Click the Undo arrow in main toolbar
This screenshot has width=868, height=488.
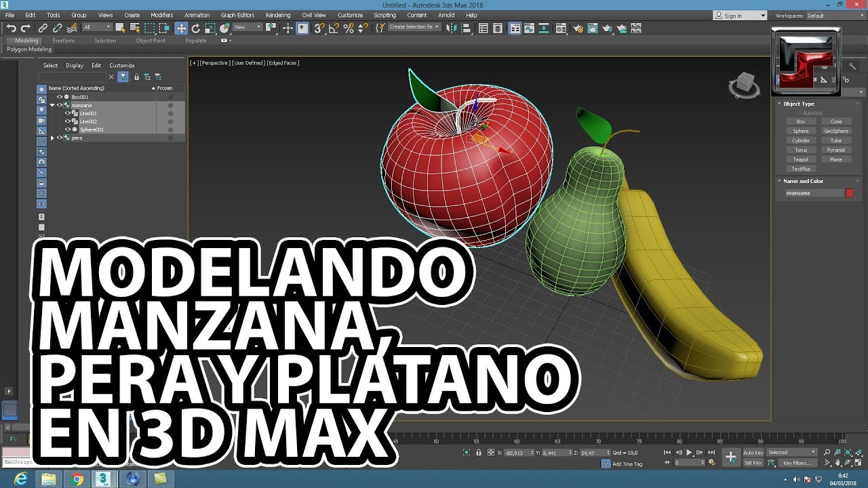pos(12,28)
